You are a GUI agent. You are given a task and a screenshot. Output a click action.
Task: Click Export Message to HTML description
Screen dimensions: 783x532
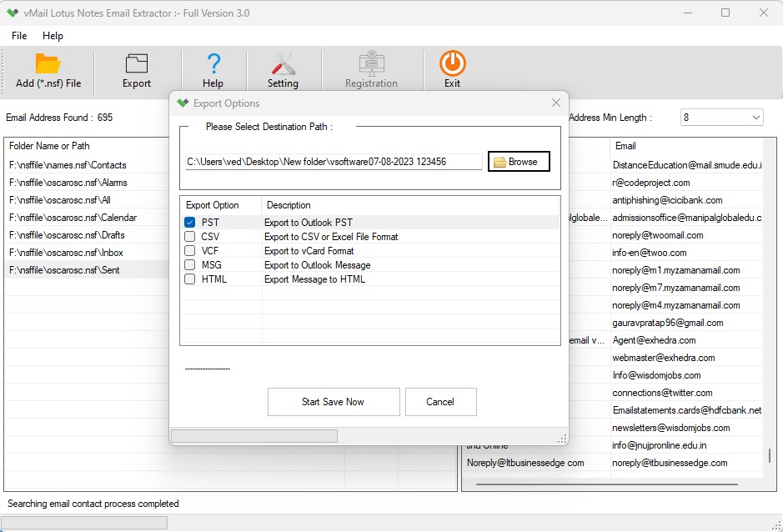pyautogui.click(x=314, y=279)
